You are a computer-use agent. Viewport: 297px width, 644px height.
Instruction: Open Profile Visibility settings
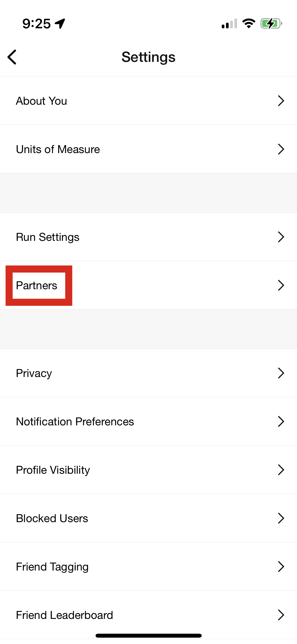[53, 470]
